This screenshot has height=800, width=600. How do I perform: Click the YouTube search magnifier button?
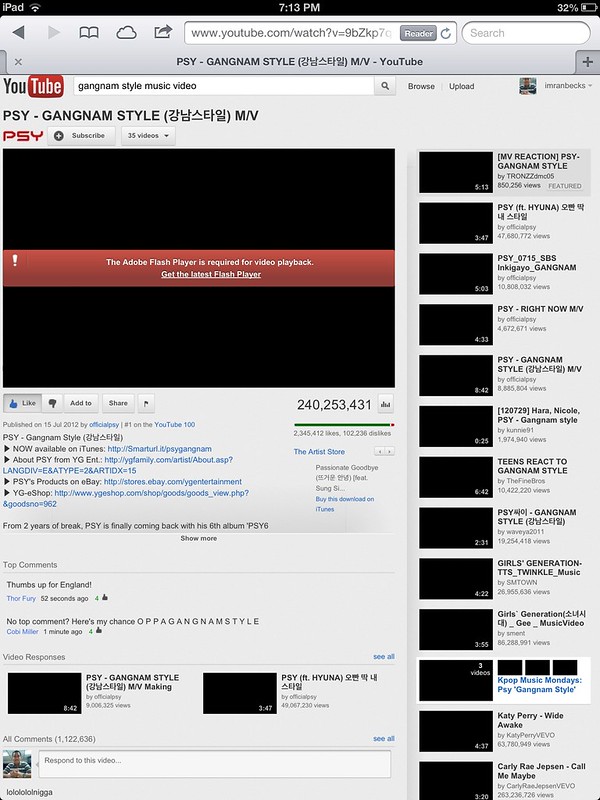pyautogui.click(x=386, y=87)
